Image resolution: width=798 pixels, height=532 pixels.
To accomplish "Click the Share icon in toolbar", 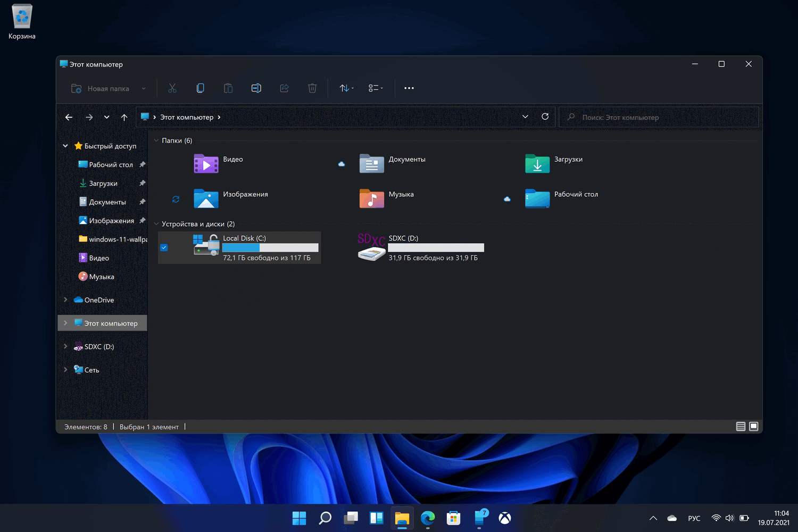I will click(284, 88).
